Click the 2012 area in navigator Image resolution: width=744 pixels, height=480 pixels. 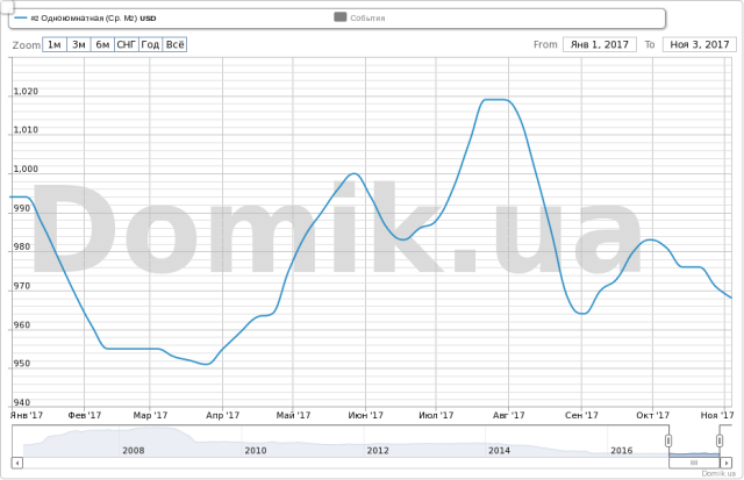(x=378, y=450)
